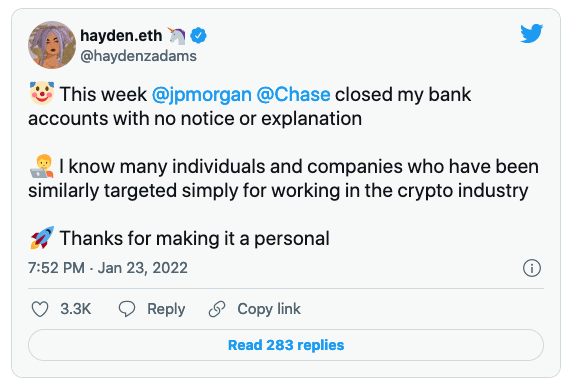Click Read 283 replies button
This screenshot has height=388, width=571.
(286, 345)
